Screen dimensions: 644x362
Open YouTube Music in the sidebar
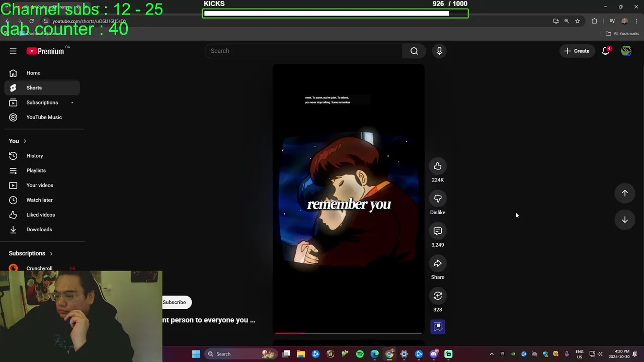click(42, 117)
